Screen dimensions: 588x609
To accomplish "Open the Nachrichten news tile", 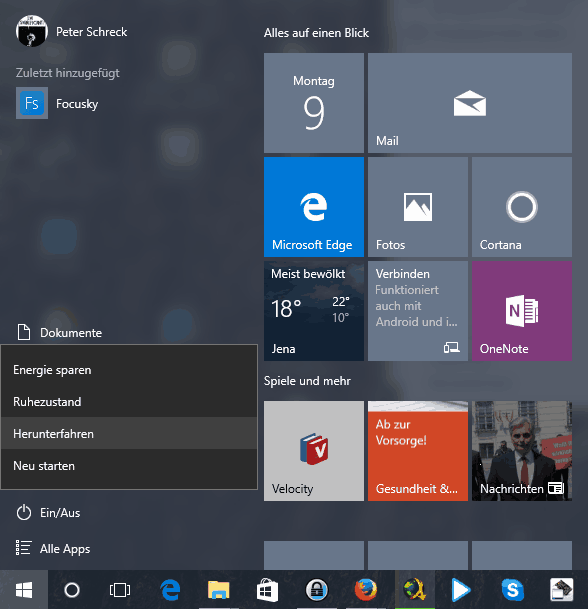I will tap(522, 451).
